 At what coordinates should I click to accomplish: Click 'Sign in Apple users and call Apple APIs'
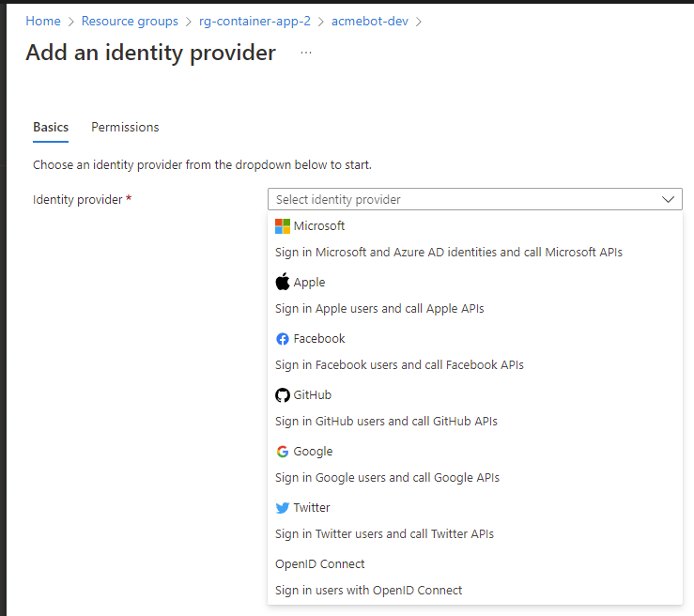tap(379, 308)
